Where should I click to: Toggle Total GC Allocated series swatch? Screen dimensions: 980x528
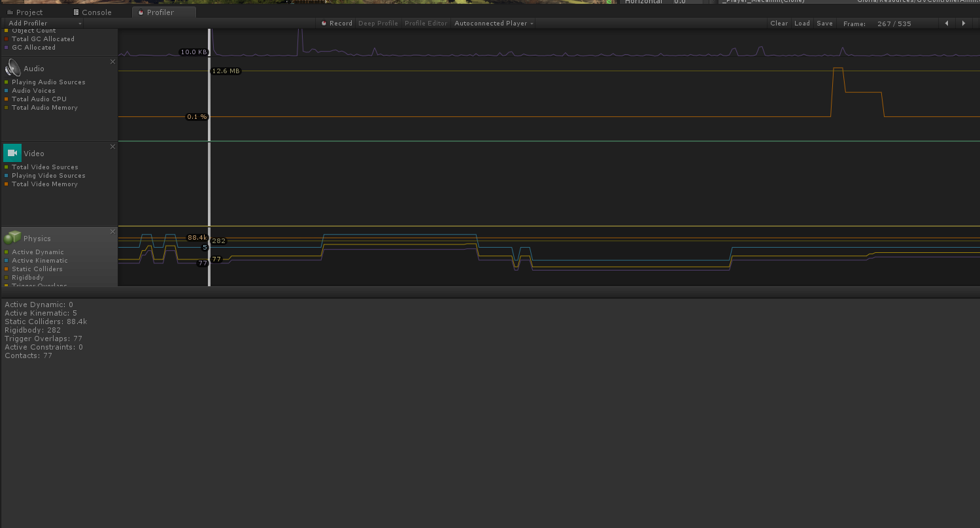[x=7, y=39]
